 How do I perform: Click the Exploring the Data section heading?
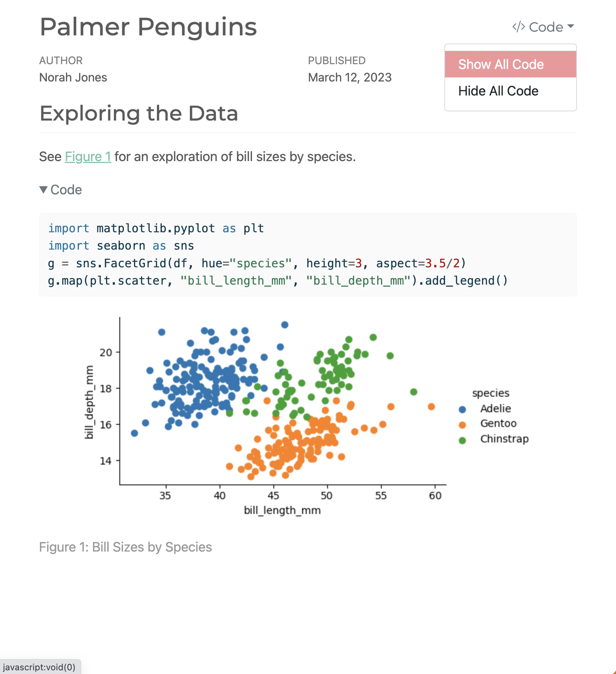tap(139, 114)
